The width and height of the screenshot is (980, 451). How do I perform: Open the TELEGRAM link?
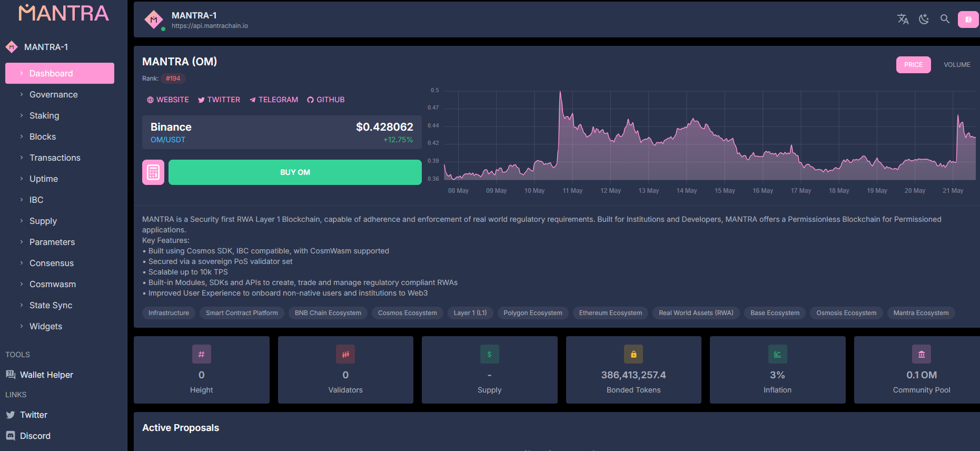273,100
